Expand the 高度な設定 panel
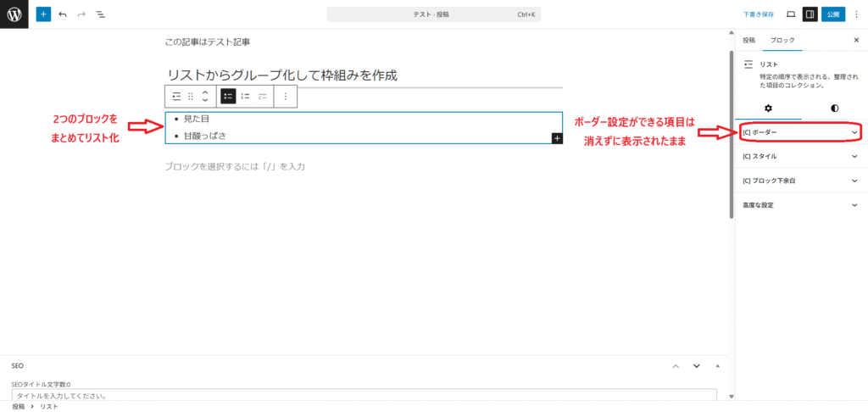868x412 pixels. [802, 205]
